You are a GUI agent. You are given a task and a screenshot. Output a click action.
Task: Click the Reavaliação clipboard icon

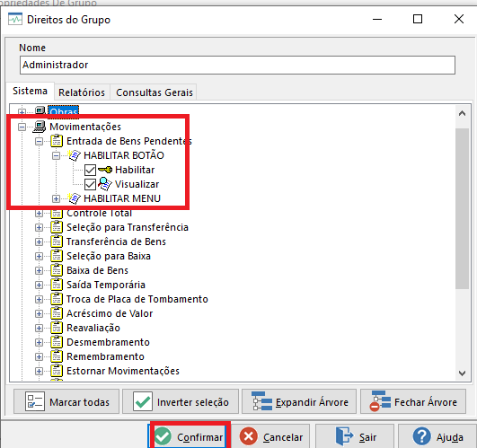57,328
